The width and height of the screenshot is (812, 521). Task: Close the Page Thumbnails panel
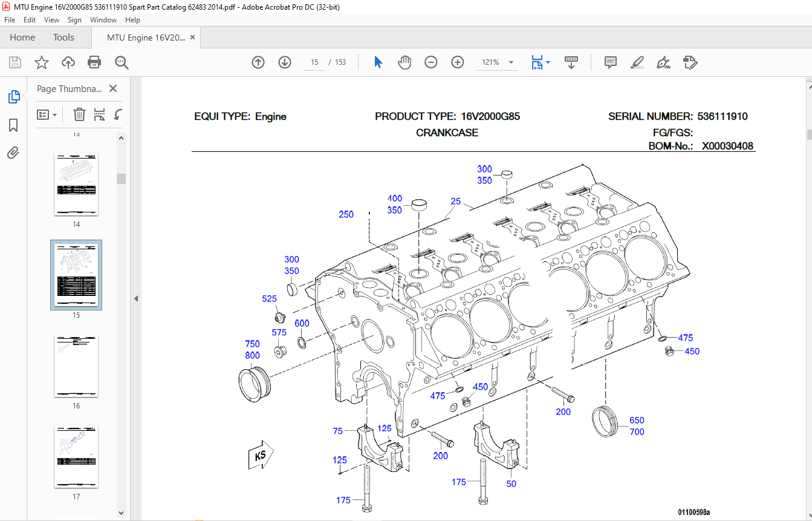pyautogui.click(x=113, y=88)
